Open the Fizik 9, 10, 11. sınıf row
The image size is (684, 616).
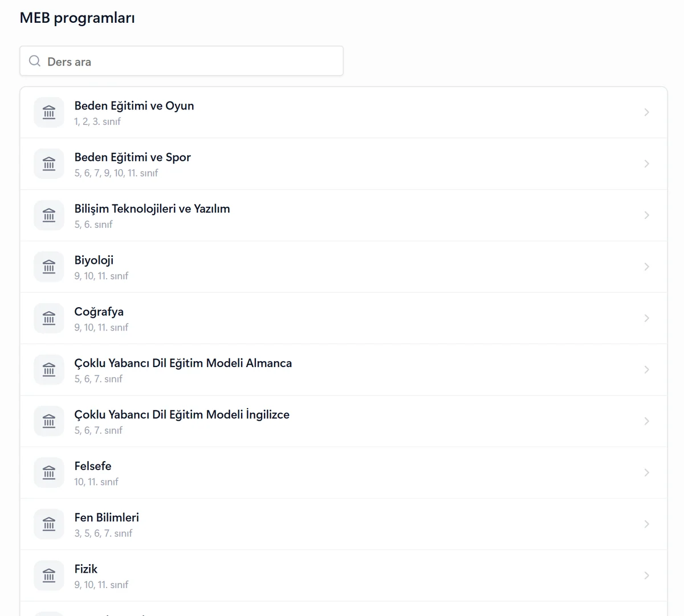pos(344,576)
